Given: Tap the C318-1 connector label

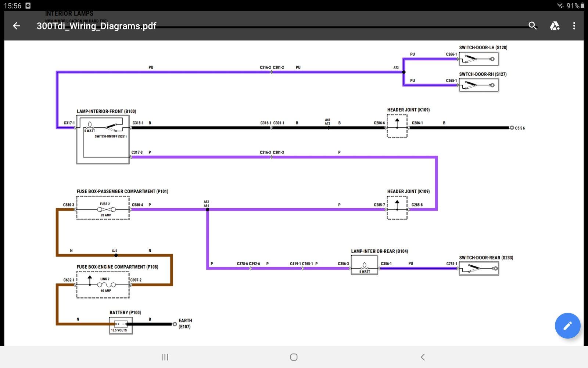Looking at the screenshot, I should click(x=138, y=123).
